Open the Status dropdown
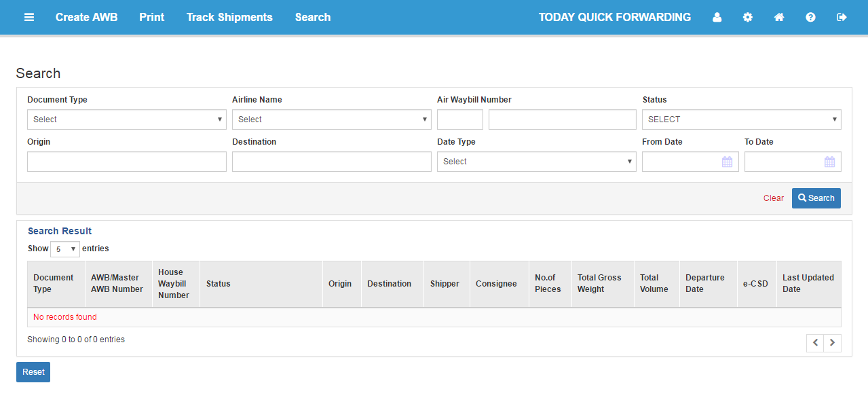868x402 pixels. point(742,120)
